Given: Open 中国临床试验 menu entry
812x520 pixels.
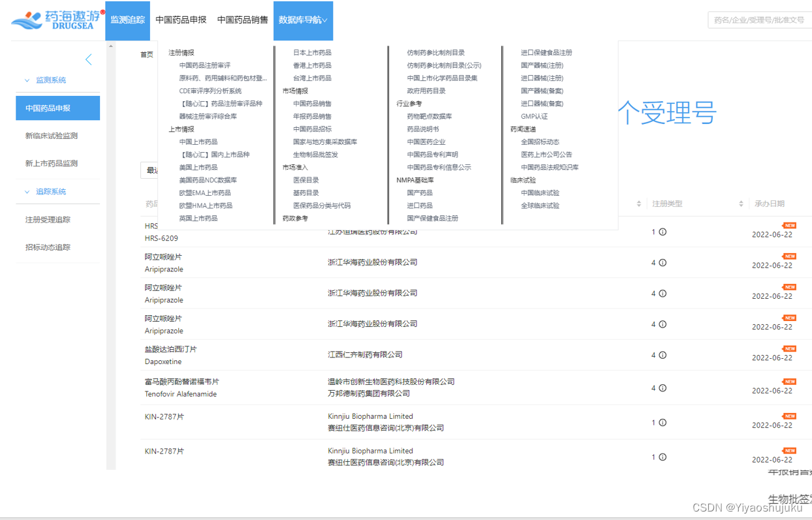Looking at the screenshot, I should pyautogui.click(x=540, y=192).
